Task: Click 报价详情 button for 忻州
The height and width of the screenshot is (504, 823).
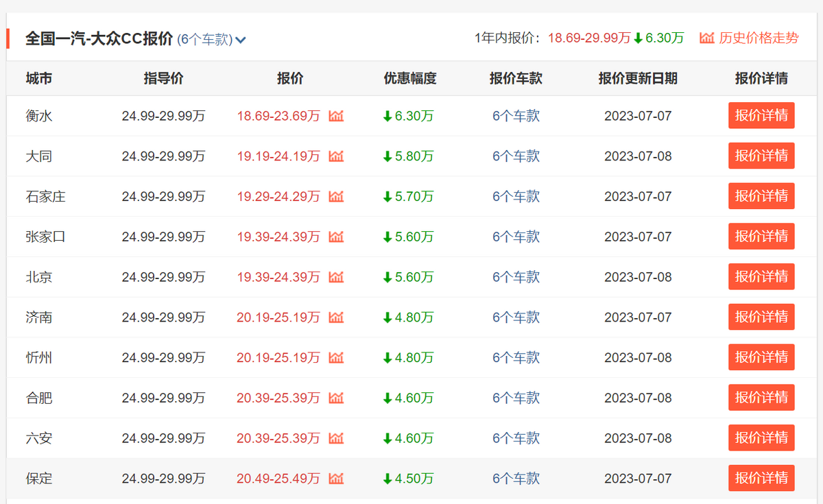Action: [761, 357]
